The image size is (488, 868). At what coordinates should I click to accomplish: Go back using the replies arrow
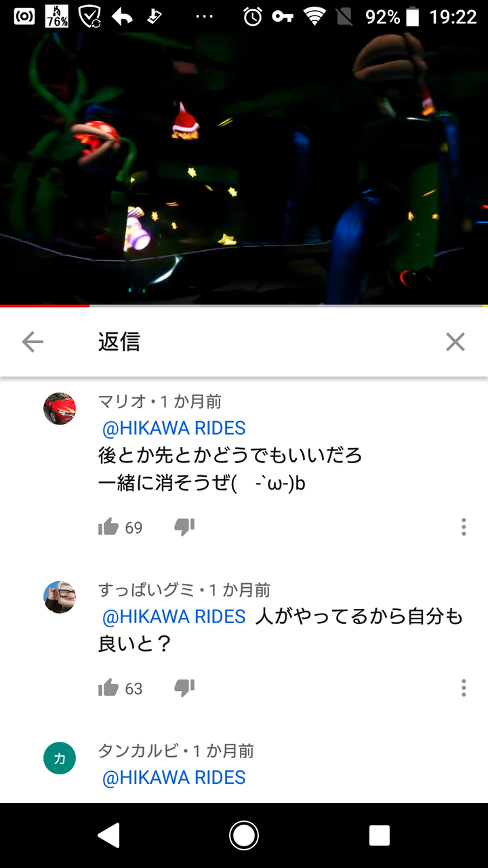(33, 342)
